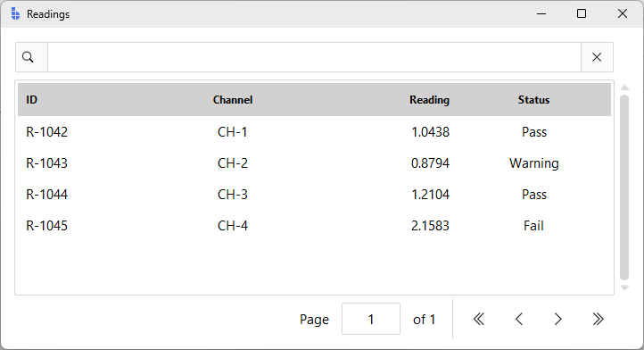644x350 pixels.
Task: Go to the previous page
Action: tap(519, 319)
